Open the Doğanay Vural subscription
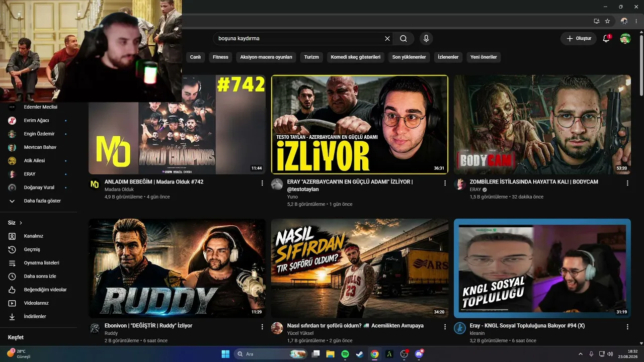Image resolution: width=644 pixels, height=362 pixels. (39, 188)
